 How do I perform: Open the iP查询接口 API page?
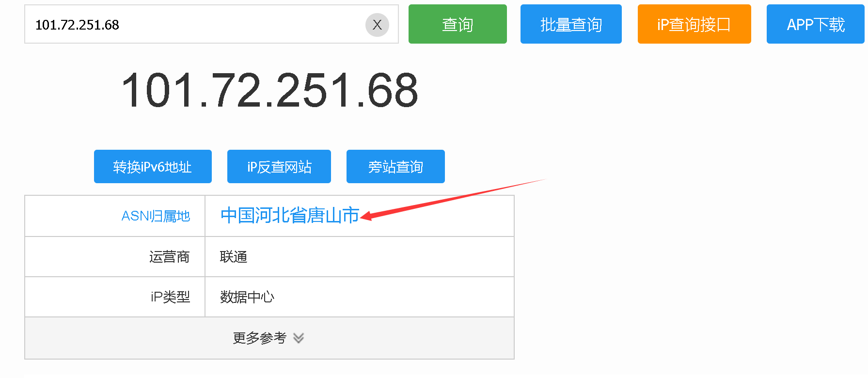tap(694, 24)
